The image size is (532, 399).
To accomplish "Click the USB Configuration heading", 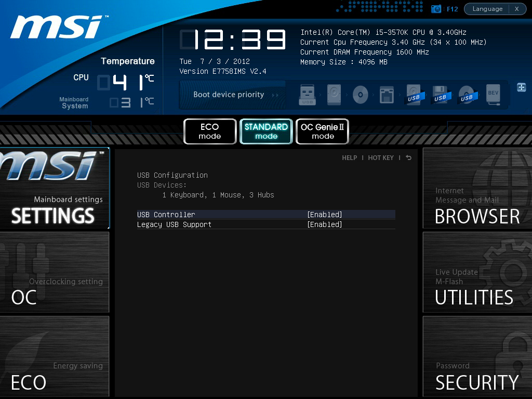I will [172, 175].
